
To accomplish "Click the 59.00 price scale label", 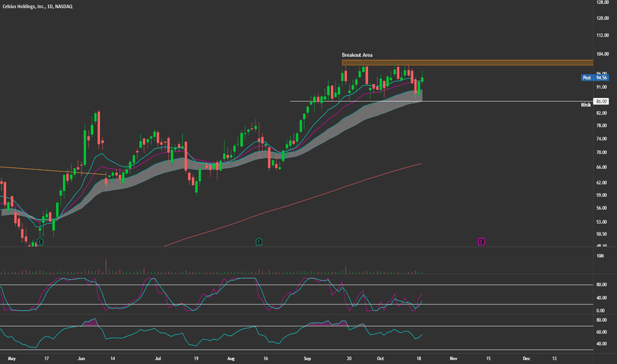I will pyautogui.click(x=601, y=195).
